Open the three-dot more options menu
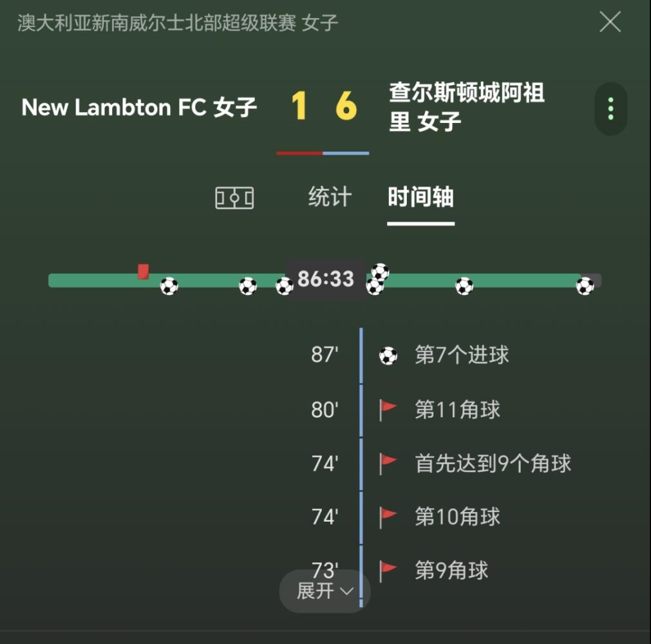Image resolution: width=651 pixels, height=644 pixels. (610, 109)
